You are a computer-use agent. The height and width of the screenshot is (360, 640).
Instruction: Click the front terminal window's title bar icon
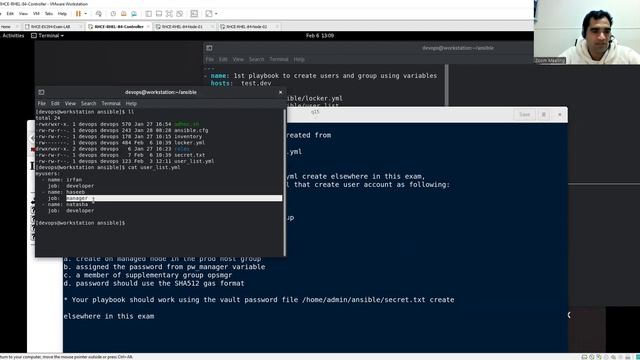41,92
